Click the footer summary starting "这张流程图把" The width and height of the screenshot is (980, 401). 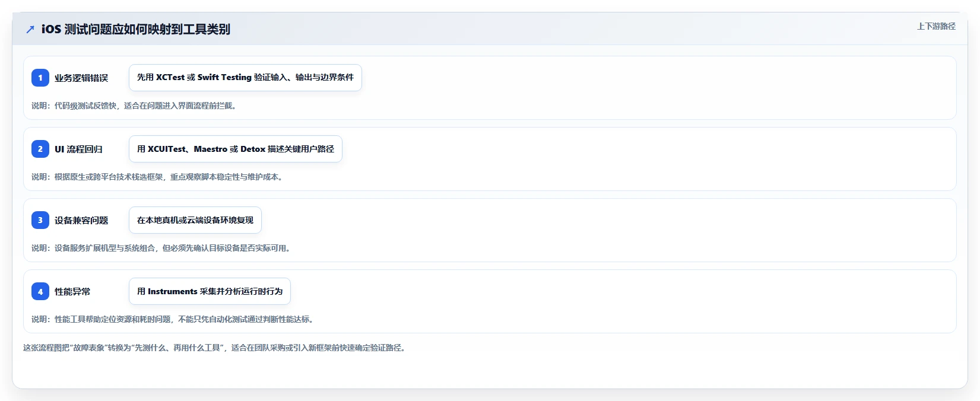tap(215, 348)
